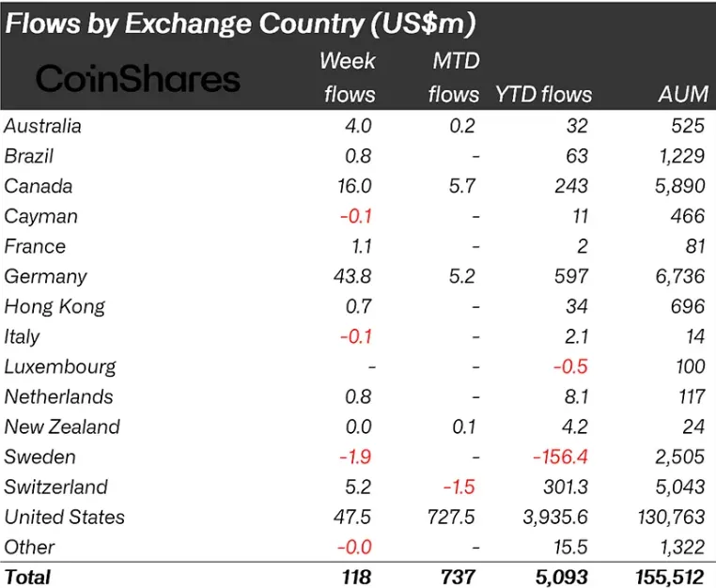Screen dimensions: 716x588
Task: Select the Switzerland row label
Action: tap(55, 487)
